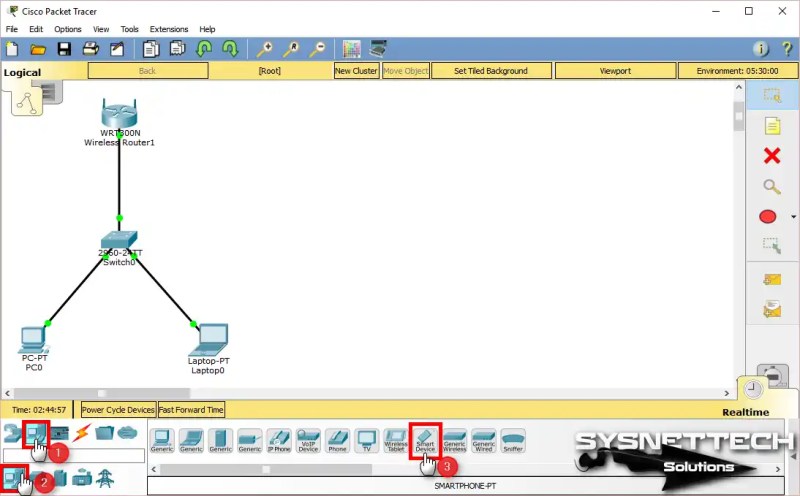
Task: Reset zoom with the R magnifier
Action: 291,49
